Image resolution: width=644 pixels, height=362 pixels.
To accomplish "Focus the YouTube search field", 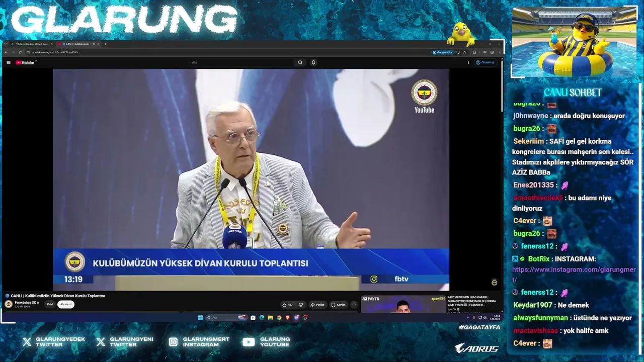I will pos(242,62).
